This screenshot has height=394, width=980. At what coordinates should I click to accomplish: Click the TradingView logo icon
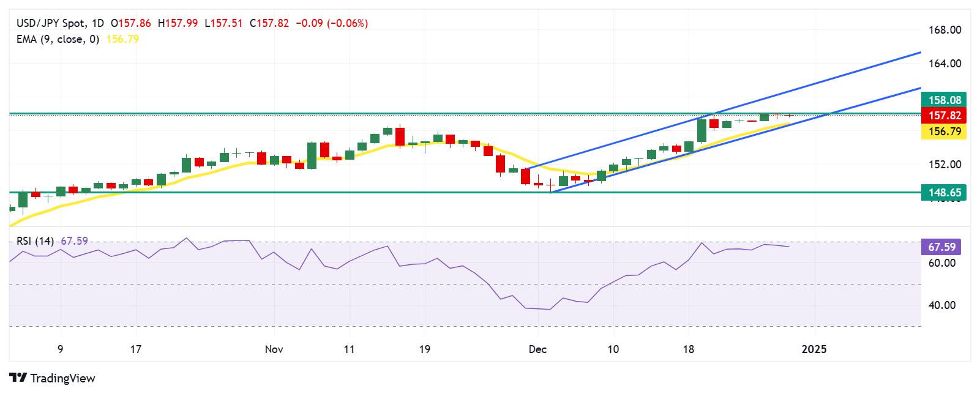click(x=18, y=378)
